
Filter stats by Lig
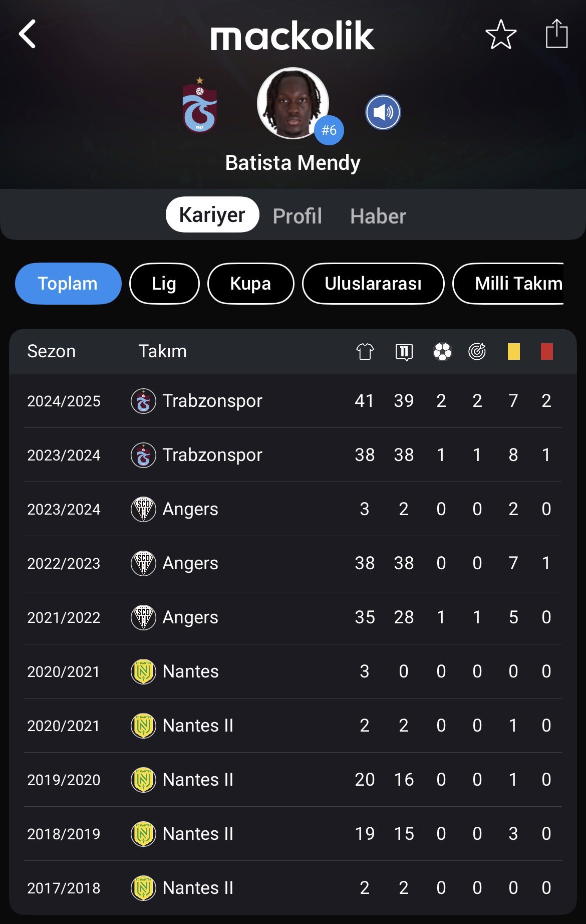[164, 284]
